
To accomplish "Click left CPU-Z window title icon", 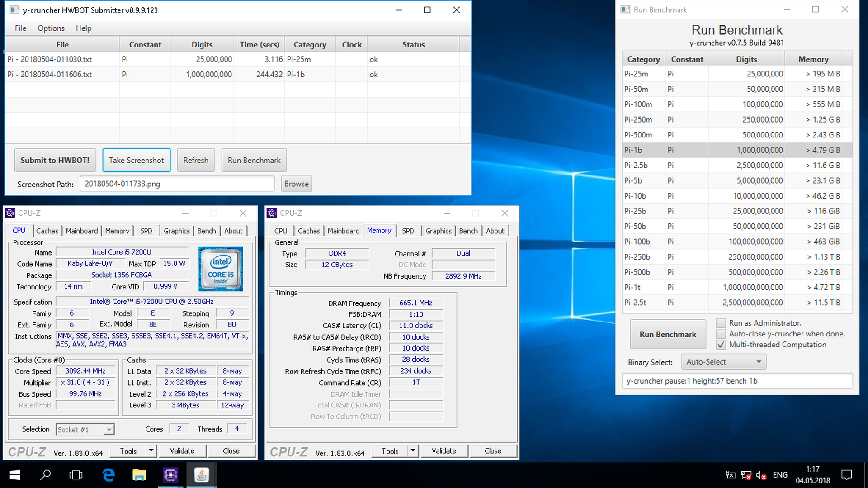I will click(x=10, y=213).
